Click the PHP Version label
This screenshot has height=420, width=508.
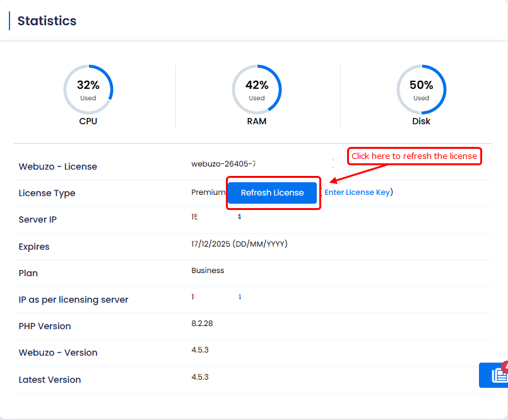tap(45, 326)
